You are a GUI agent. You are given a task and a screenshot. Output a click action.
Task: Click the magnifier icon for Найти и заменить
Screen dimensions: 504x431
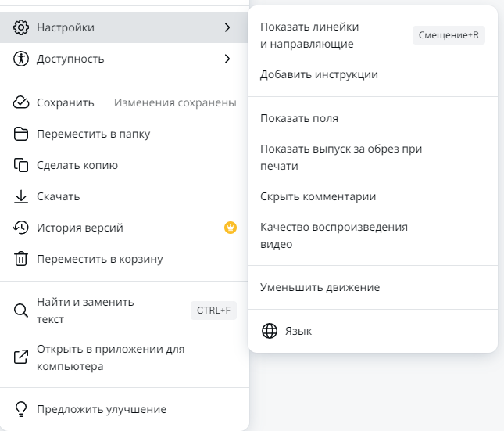(21, 311)
